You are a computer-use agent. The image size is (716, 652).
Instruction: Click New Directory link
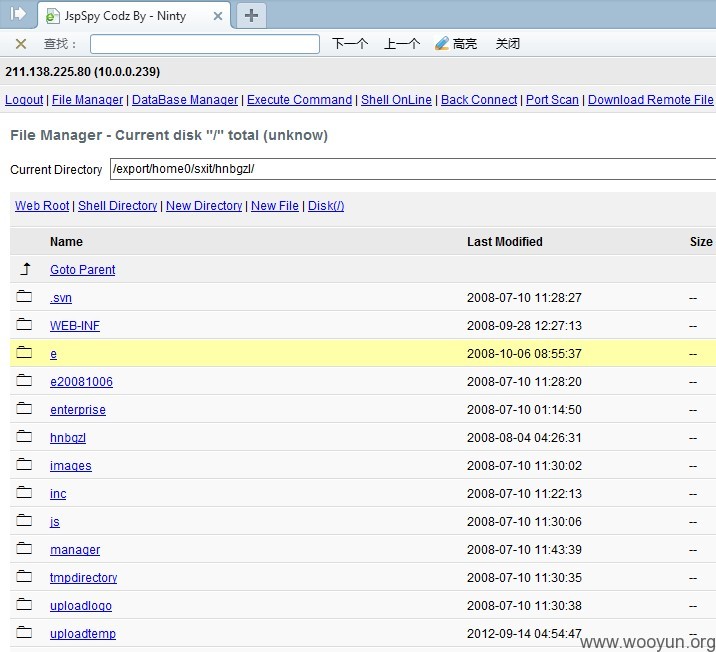pyautogui.click(x=204, y=206)
